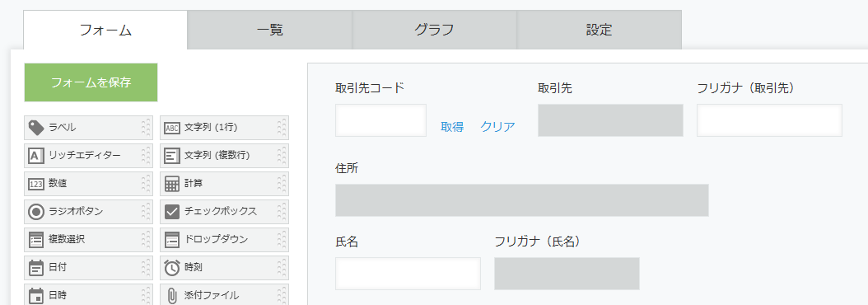Go to the 設定 tab
The height and width of the screenshot is (305, 868).
pos(599,30)
